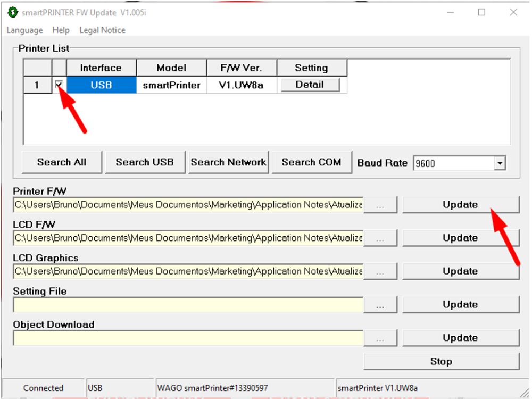Click the Stop button
Screen dimensions: 532x399
pyautogui.click(x=441, y=361)
